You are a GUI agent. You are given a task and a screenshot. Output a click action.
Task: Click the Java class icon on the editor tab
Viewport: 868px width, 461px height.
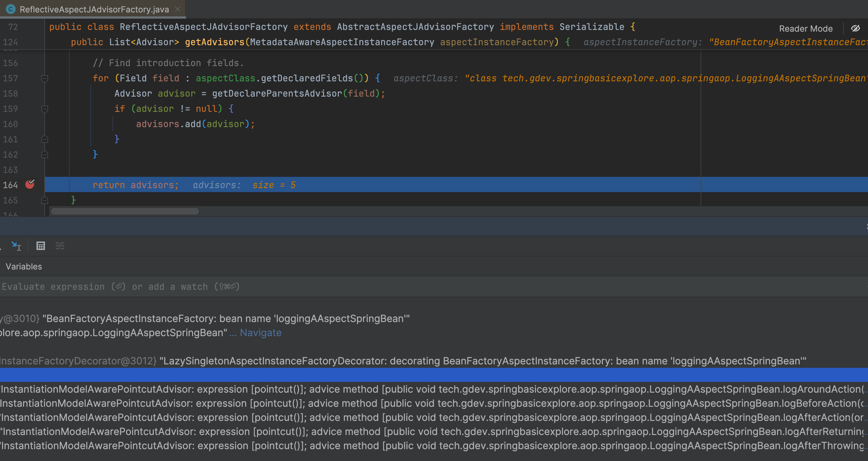[11, 9]
